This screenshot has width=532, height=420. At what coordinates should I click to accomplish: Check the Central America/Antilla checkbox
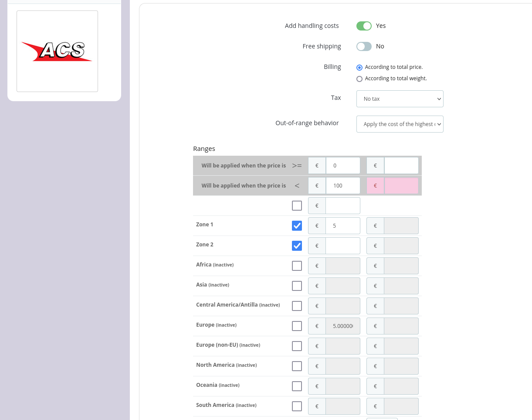click(297, 306)
